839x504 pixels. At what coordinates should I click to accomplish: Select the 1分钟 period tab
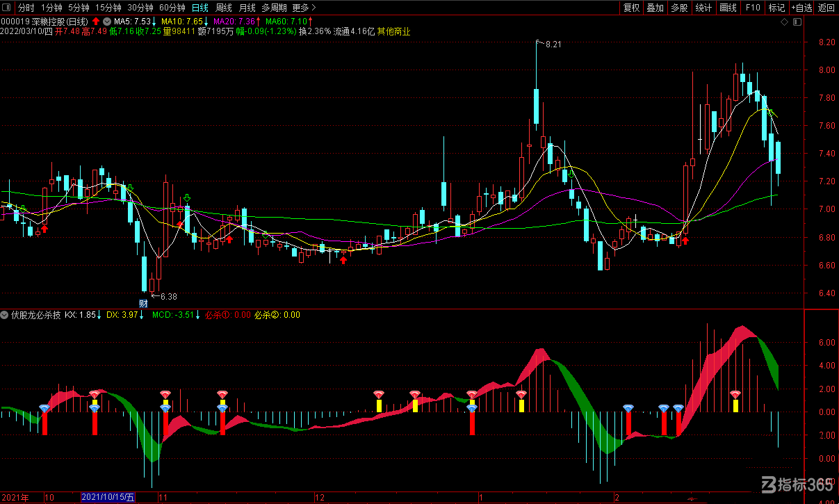click(x=51, y=8)
